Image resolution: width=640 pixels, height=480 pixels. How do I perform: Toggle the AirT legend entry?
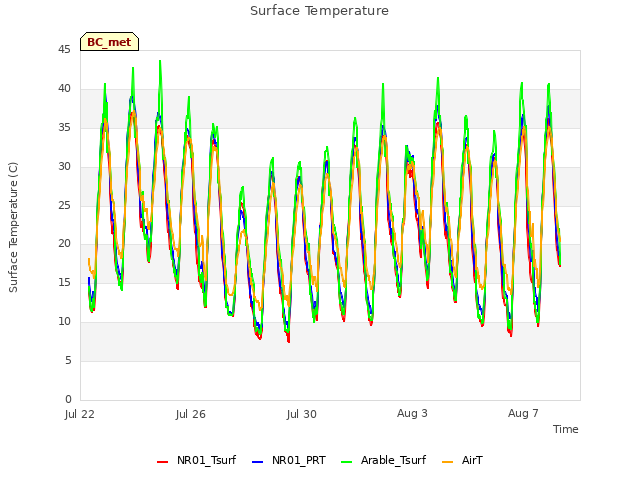click(462, 460)
